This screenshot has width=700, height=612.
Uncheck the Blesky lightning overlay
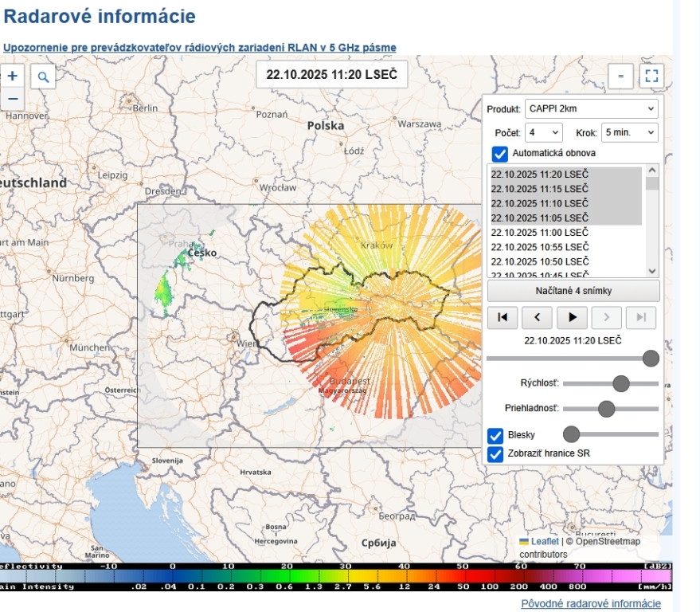pyautogui.click(x=495, y=435)
